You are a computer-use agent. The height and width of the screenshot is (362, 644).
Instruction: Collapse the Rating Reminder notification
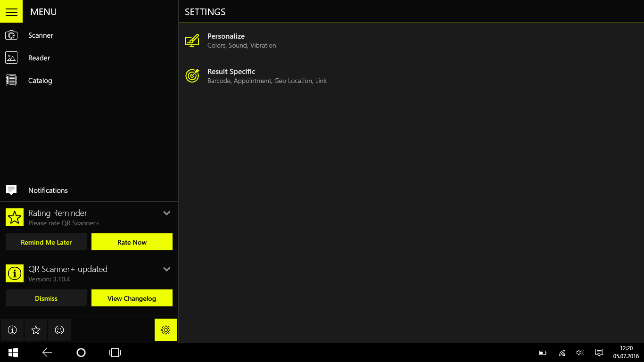(166, 213)
